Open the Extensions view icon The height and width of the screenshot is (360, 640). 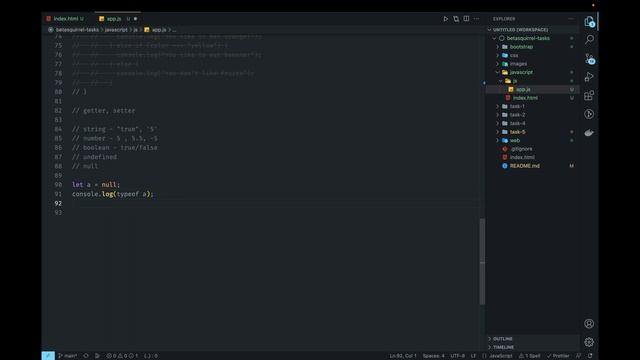pos(589,96)
